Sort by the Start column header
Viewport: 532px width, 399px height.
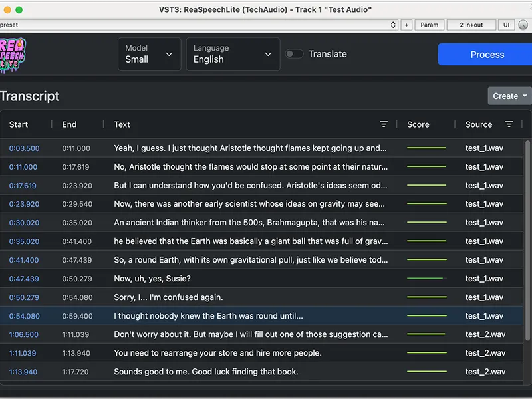click(19, 124)
